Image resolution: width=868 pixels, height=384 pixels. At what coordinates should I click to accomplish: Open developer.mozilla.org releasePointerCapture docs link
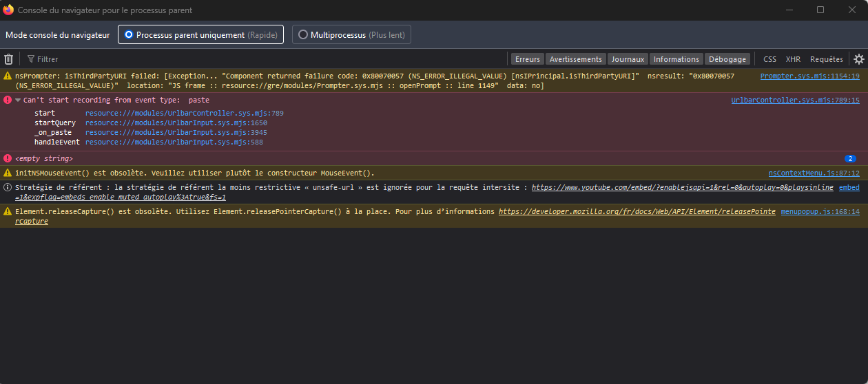[x=395, y=217]
